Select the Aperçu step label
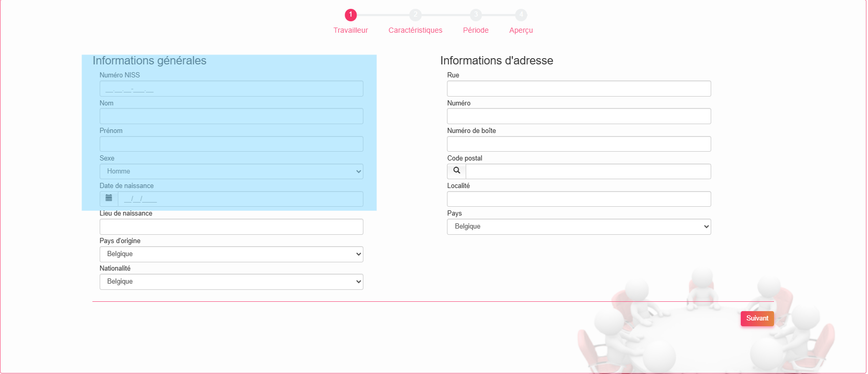This screenshot has width=868, height=374. coord(521,30)
